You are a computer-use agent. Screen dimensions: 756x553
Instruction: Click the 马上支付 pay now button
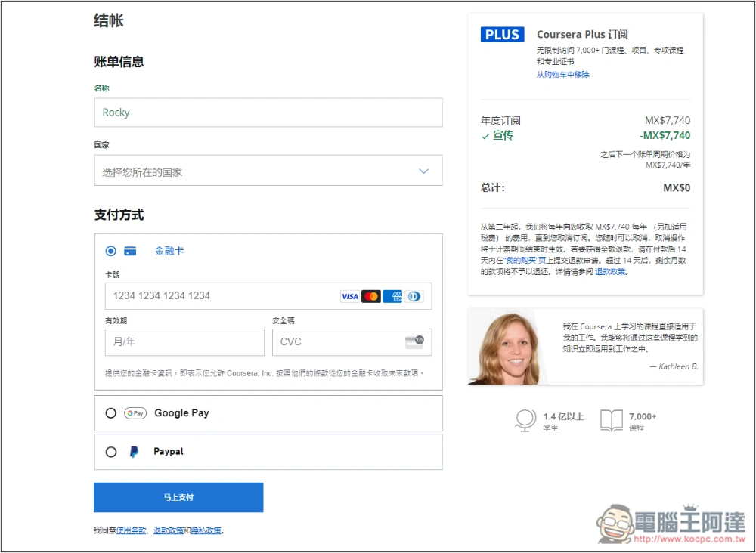pos(178,497)
